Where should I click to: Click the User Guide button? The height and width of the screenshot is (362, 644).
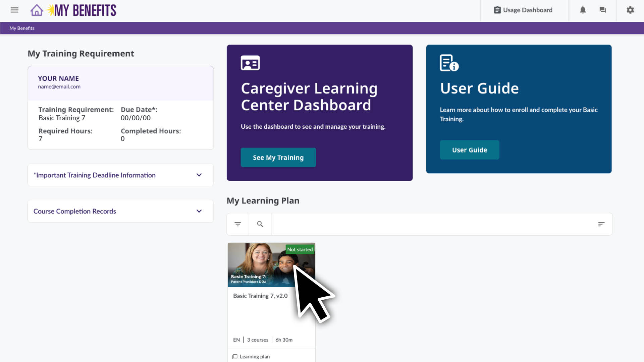(469, 150)
